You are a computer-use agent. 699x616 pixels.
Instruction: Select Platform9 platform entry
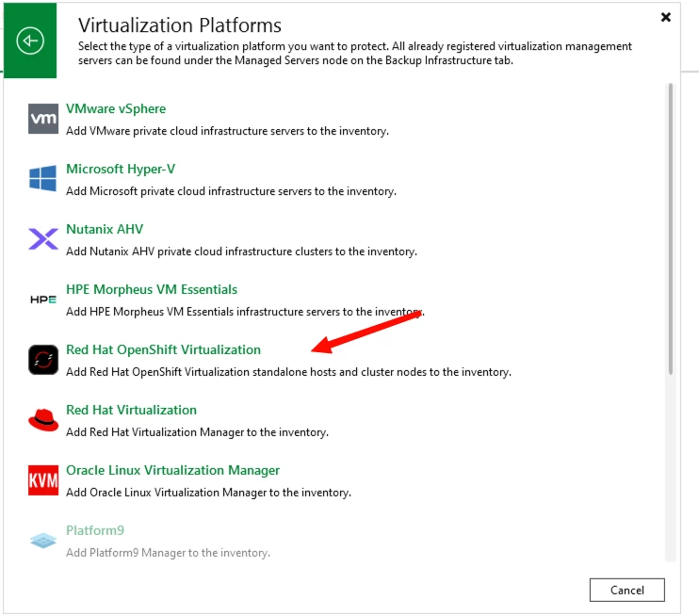95,530
